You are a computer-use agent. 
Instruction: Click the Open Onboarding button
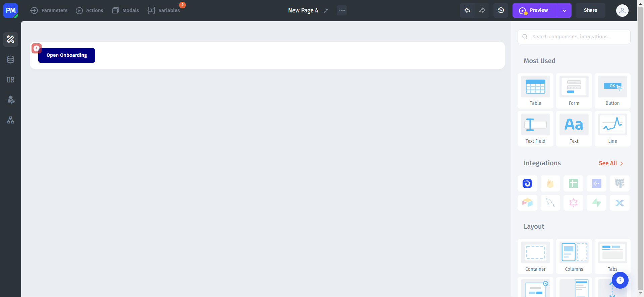[67, 55]
